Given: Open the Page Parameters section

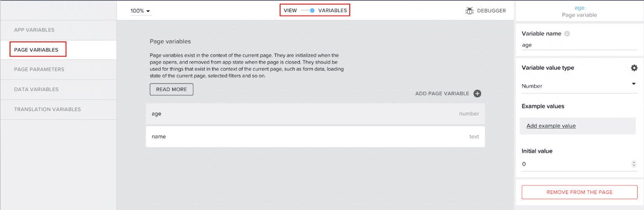Looking at the screenshot, I should click(39, 70).
